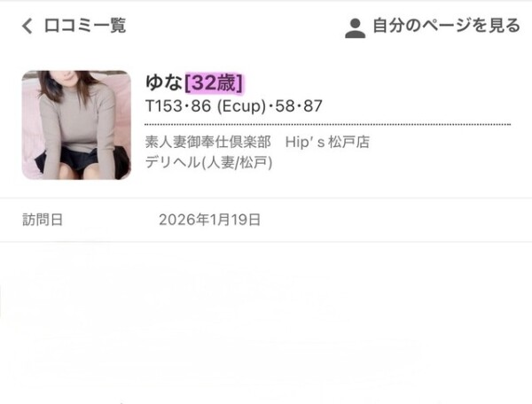532x404 pixels.
Task: Open shop name 素人妻御奉仕倶楽部
Action: coord(208,142)
